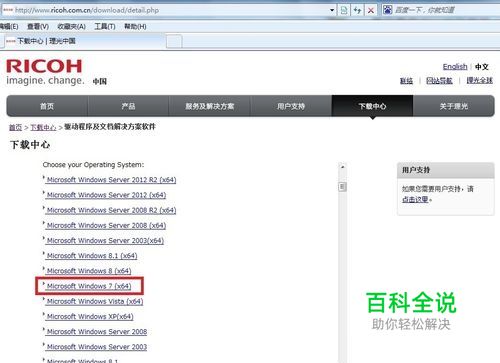The height and width of the screenshot is (363, 500).
Task: Click the refresh icon in address bar
Action: click(357, 10)
